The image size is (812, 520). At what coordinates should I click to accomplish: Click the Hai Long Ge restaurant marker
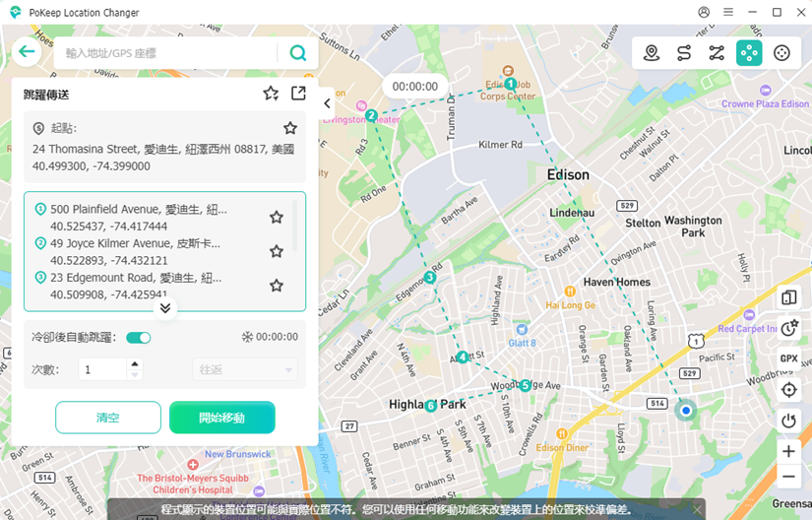[x=570, y=292]
